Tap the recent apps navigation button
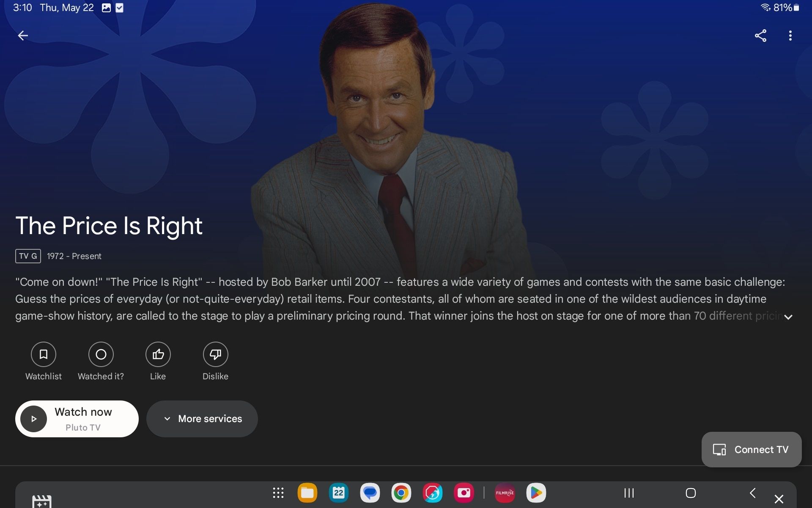 (629, 493)
